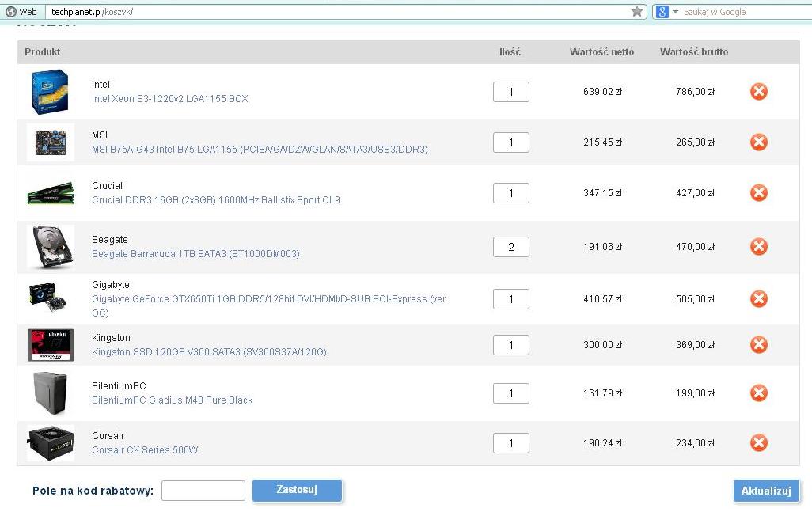Focus quantity field for Crucial RAM
Image resolution: width=812 pixels, height=512 pixels.
pos(511,193)
